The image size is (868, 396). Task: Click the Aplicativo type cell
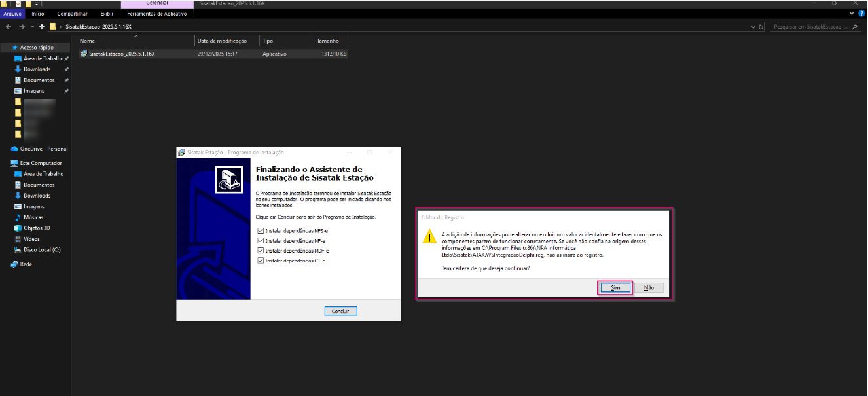pyautogui.click(x=274, y=54)
